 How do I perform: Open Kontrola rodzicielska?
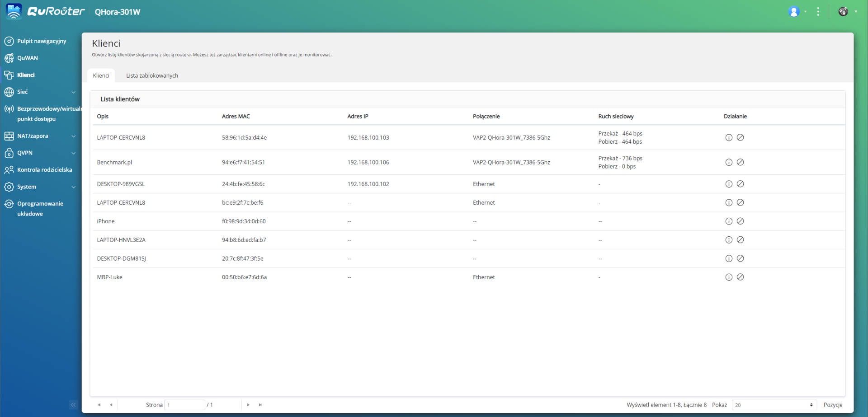click(44, 170)
